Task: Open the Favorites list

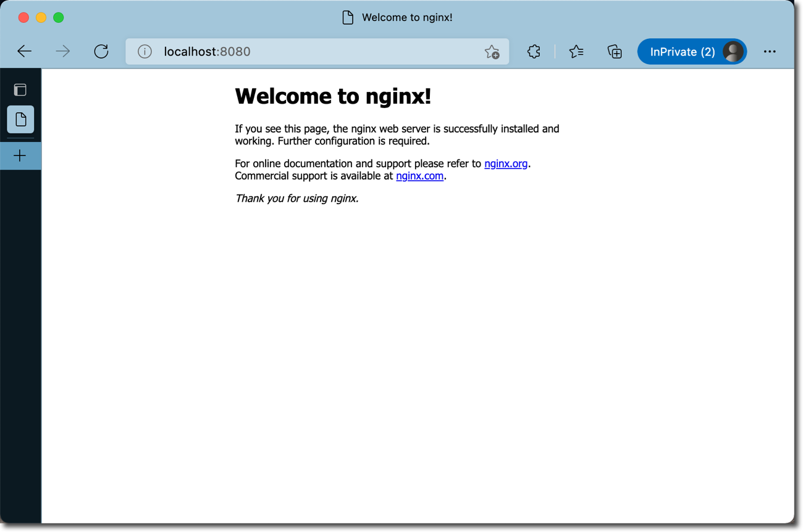Action: point(576,52)
